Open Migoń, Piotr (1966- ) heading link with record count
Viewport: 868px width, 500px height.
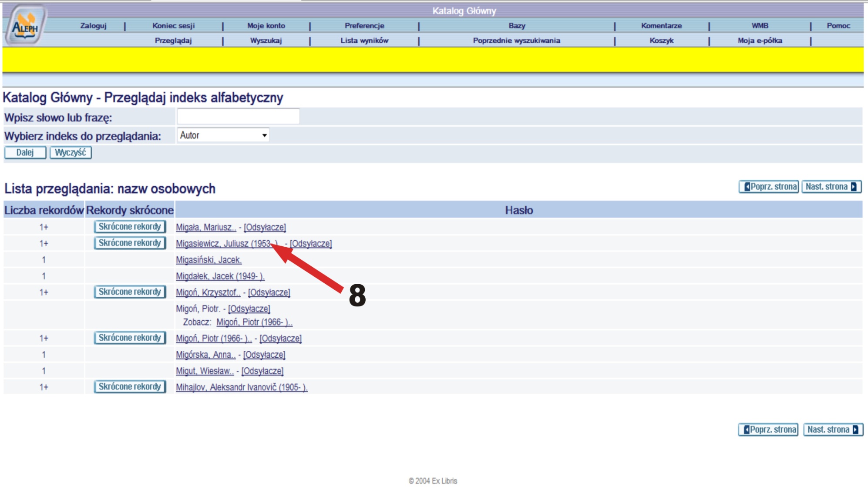point(214,339)
